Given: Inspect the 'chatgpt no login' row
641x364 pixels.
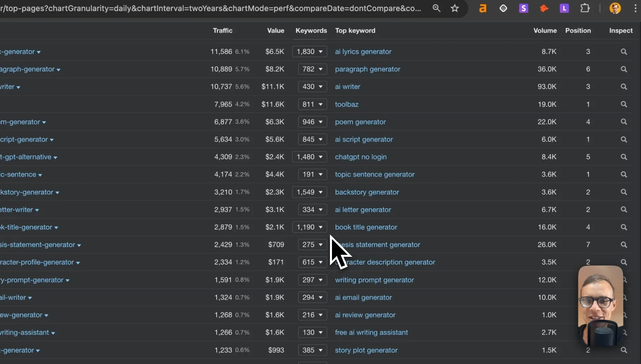Looking at the screenshot, I should pyautogui.click(x=624, y=157).
